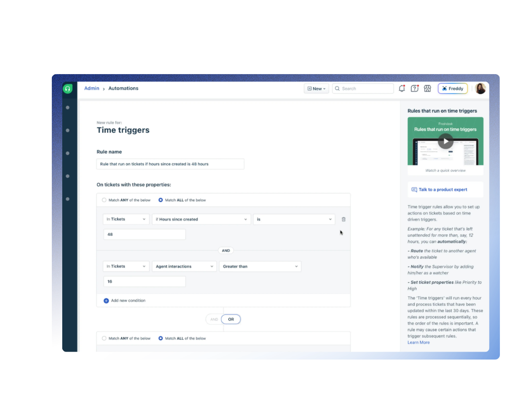532x419 pixels.
Task: Switch group operator to AND
Action: pos(214,319)
